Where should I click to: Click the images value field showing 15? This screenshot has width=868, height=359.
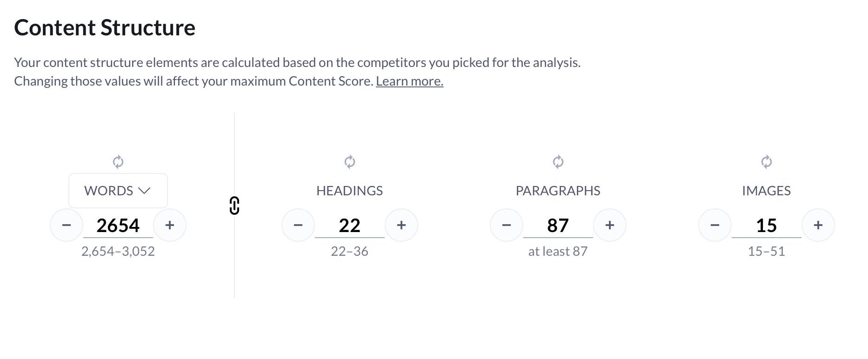(767, 226)
